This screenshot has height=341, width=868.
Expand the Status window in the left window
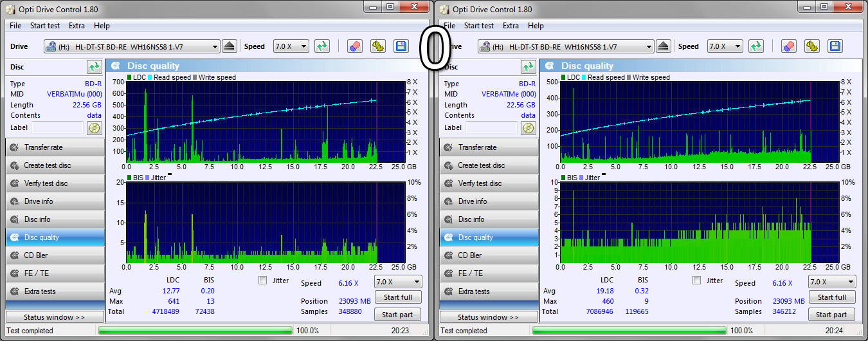(54, 317)
